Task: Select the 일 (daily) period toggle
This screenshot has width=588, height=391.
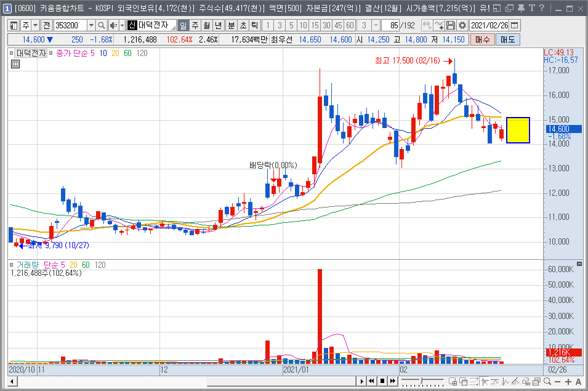Action: pyautogui.click(x=183, y=25)
